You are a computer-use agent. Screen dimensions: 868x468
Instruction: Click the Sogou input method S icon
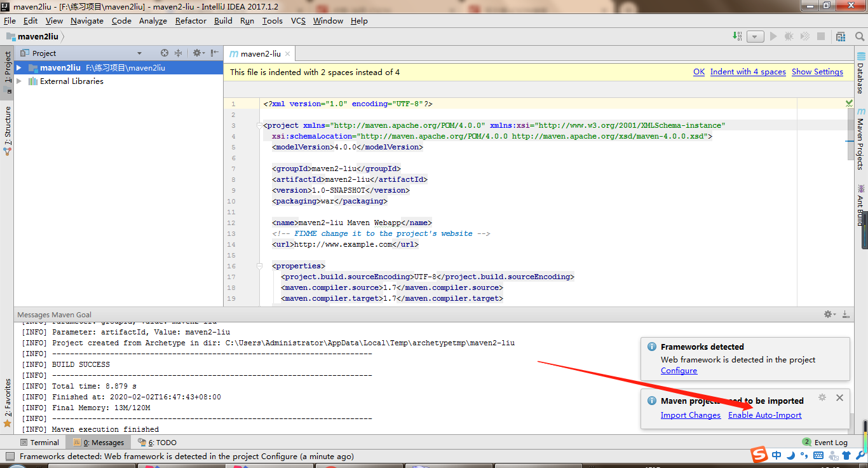[x=759, y=455]
